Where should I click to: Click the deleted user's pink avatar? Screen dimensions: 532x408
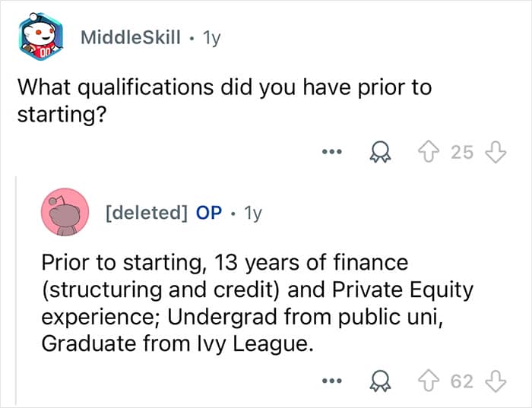point(64,213)
